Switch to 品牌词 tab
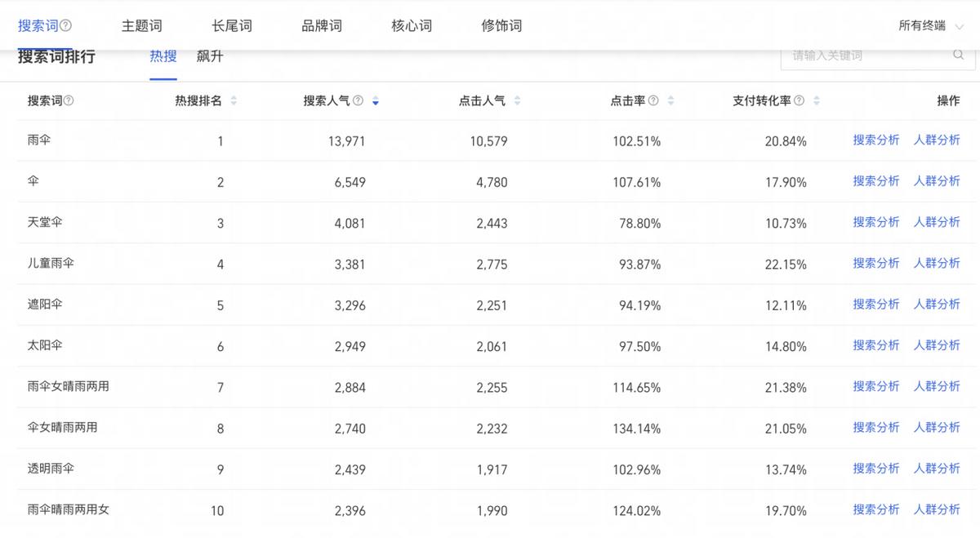 pyautogui.click(x=322, y=25)
